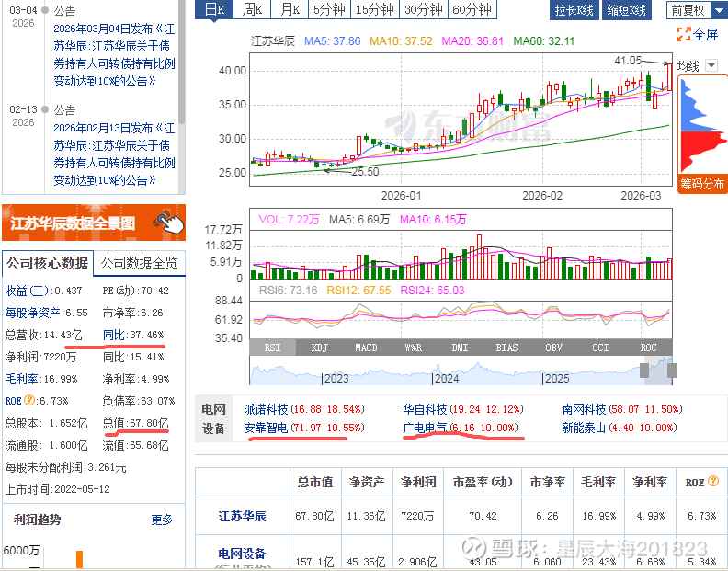Click the announcement list scrollbar
The height and width of the screenshot is (571, 728).
tap(181, 62)
